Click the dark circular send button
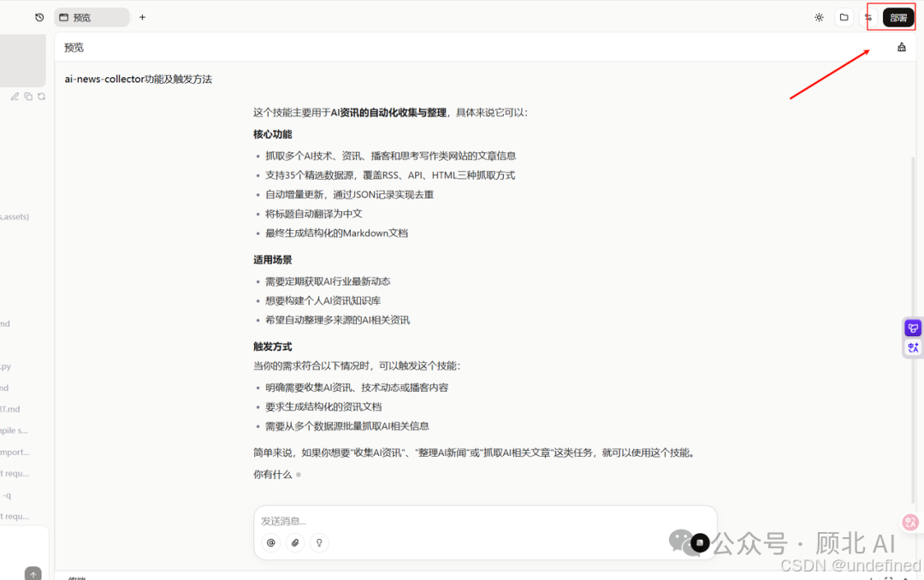Viewport: 924px width, 580px height. pos(700,543)
